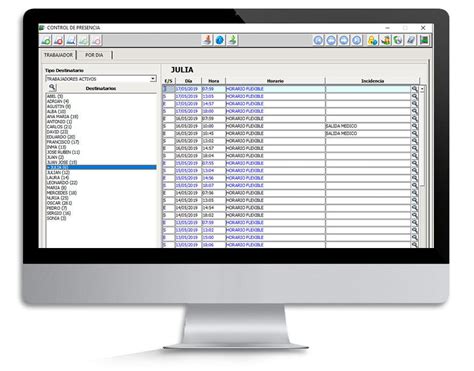
Task: Select ANA MARIA in the Destinatarios list
Action: click(x=62, y=117)
